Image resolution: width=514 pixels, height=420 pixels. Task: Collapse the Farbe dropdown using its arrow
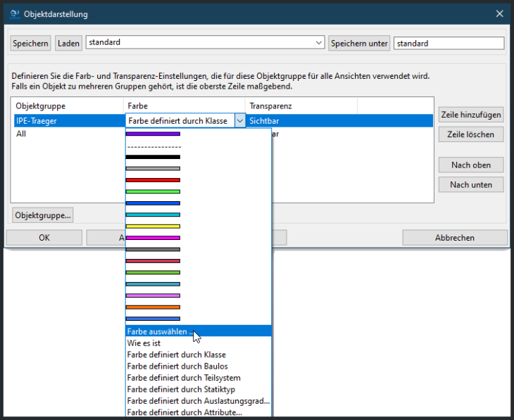pos(239,121)
